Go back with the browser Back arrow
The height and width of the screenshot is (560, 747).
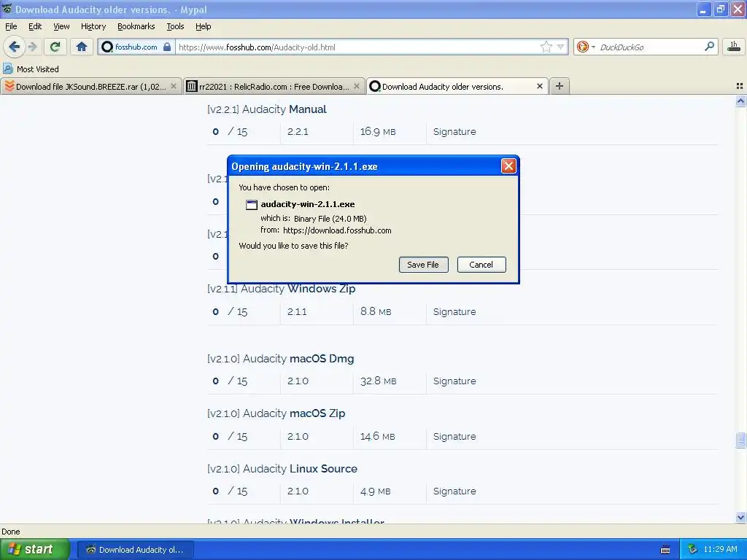click(14, 47)
